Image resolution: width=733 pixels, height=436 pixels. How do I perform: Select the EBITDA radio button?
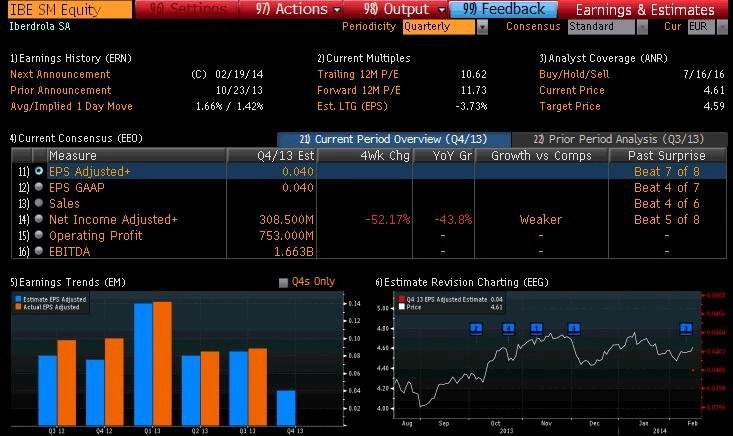tap(39, 251)
